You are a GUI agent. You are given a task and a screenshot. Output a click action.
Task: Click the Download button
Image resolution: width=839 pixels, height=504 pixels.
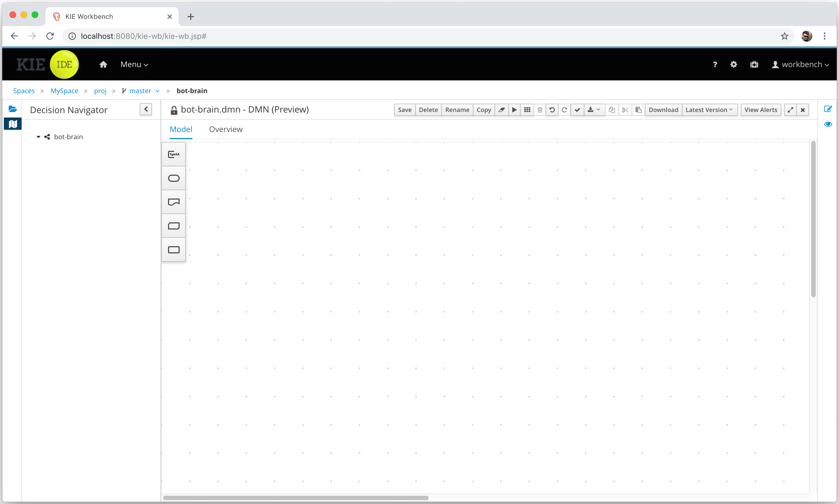[663, 110]
